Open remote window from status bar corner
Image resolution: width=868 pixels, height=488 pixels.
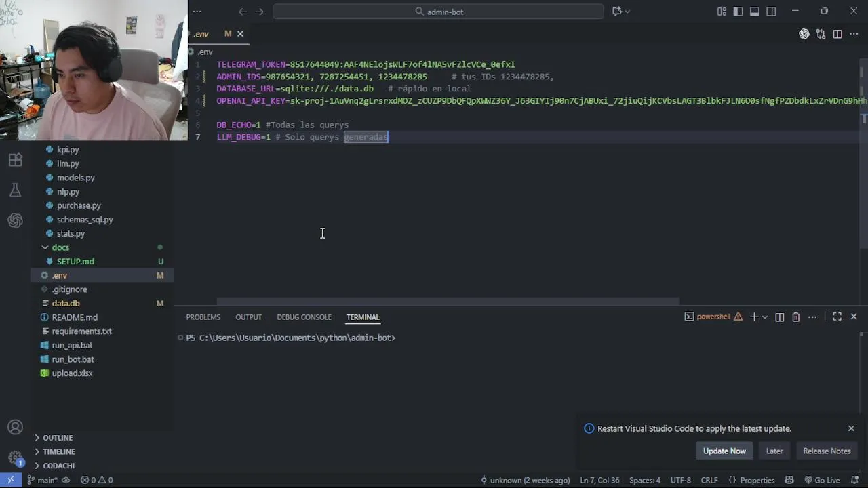point(11,480)
